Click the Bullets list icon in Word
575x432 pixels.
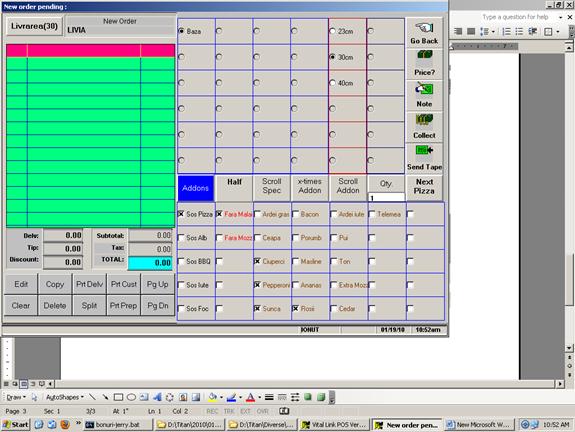point(519,32)
